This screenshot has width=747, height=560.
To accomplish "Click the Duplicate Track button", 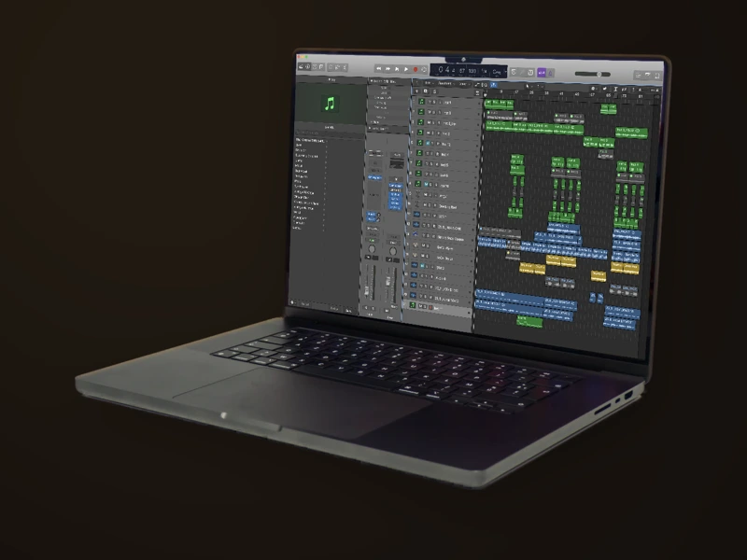I will (x=426, y=91).
